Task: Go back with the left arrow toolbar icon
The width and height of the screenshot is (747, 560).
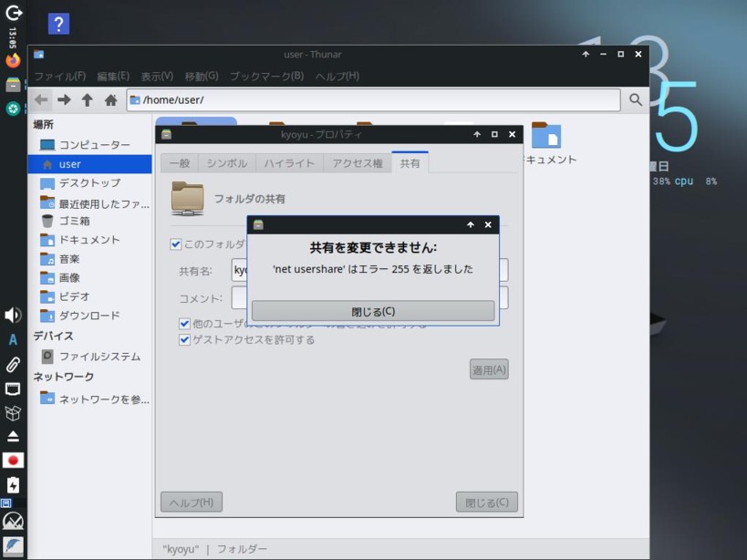Action: point(41,100)
